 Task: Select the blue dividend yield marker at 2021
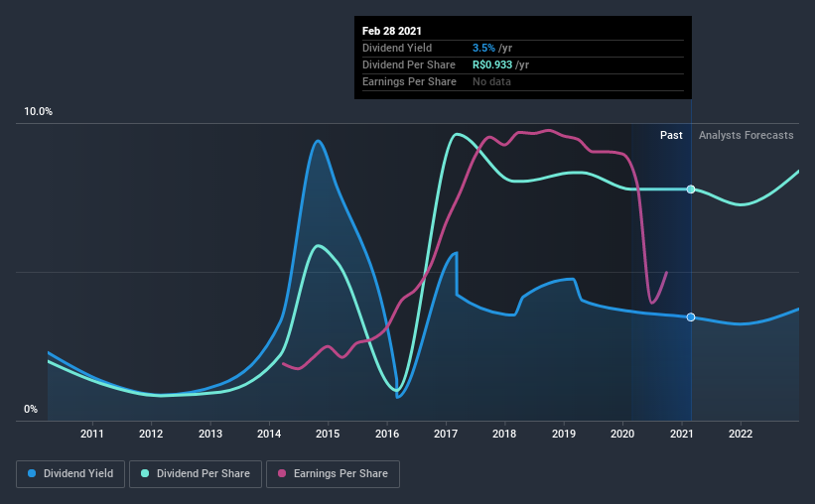click(x=691, y=316)
